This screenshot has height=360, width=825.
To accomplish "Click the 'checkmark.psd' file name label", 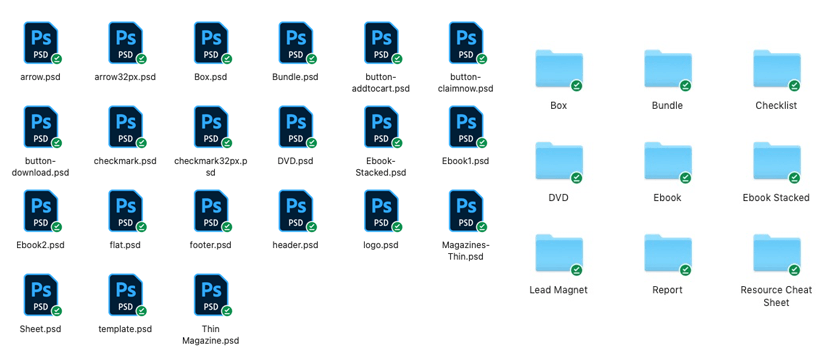I will 125,161.
